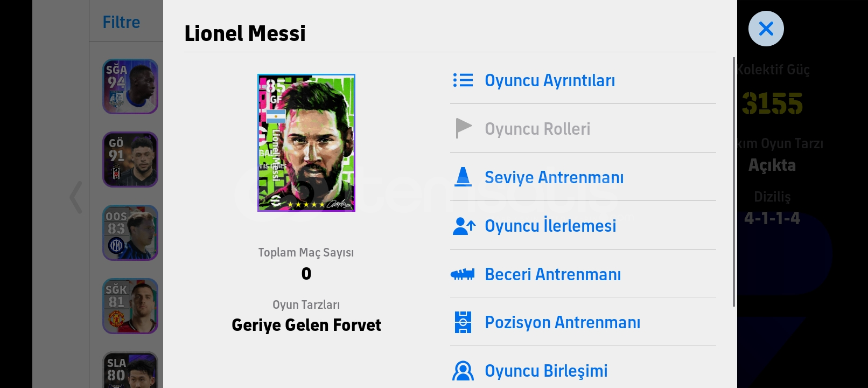Select Seviye Antrenmanı from the menu

(x=554, y=177)
